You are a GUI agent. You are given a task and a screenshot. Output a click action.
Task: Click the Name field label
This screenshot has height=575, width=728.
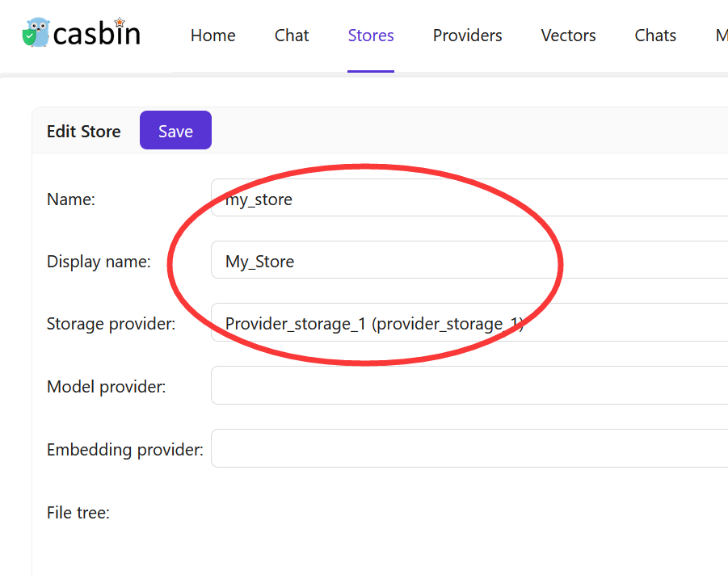(70, 199)
